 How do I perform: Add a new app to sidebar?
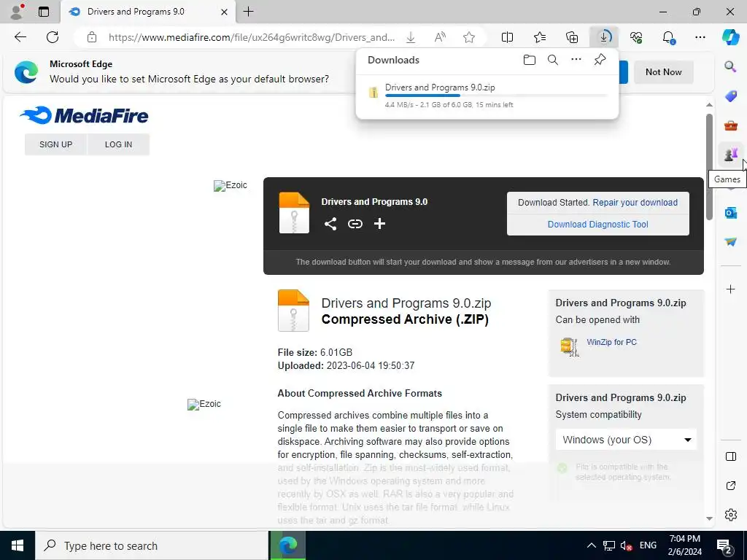730,289
